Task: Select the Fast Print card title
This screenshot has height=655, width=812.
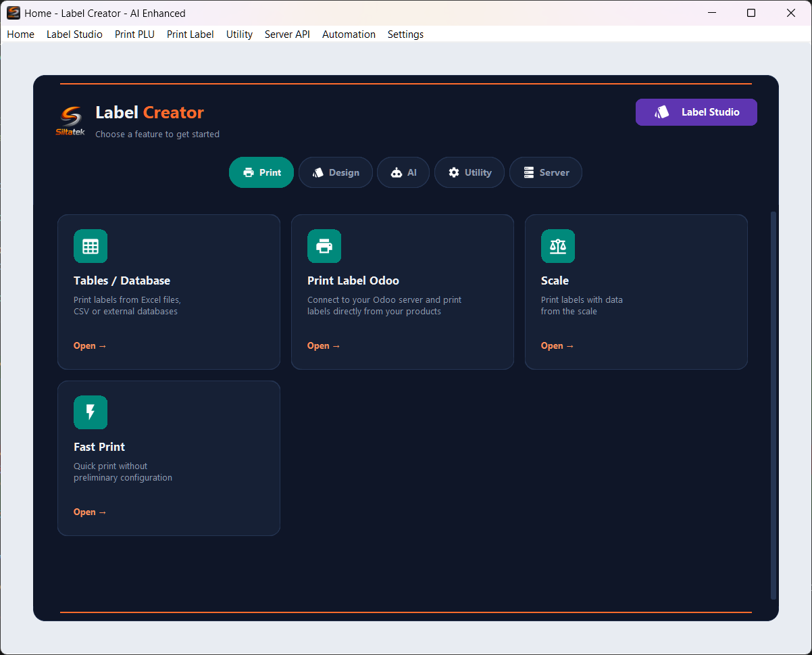Action: click(x=99, y=447)
